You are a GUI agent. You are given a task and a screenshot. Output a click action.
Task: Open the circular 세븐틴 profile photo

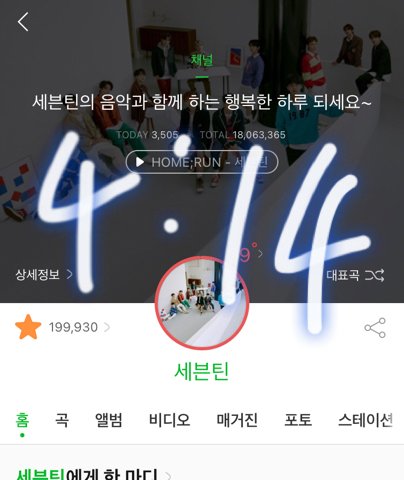(x=202, y=303)
